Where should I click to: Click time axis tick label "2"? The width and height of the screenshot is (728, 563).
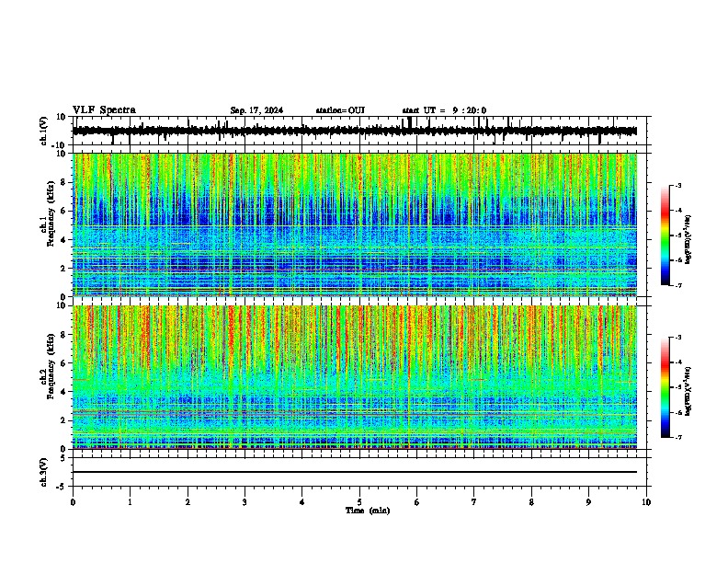188,502
